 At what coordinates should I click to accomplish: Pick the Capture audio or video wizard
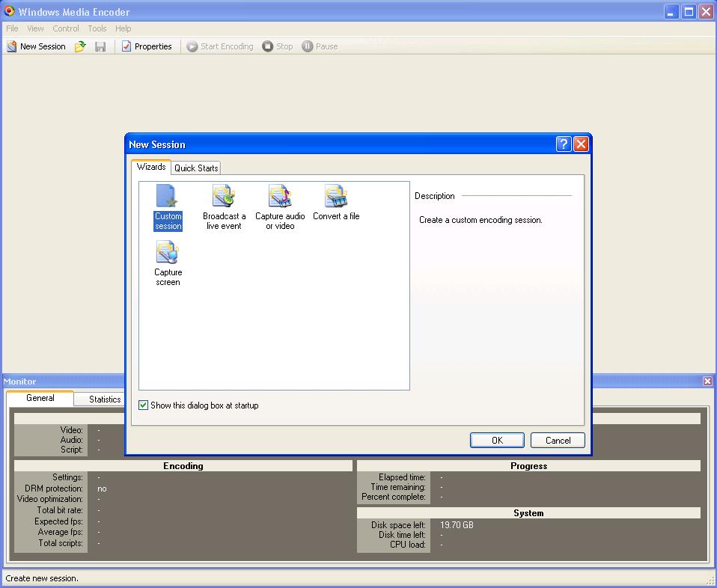pyautogui.click(x=280, y=207)
